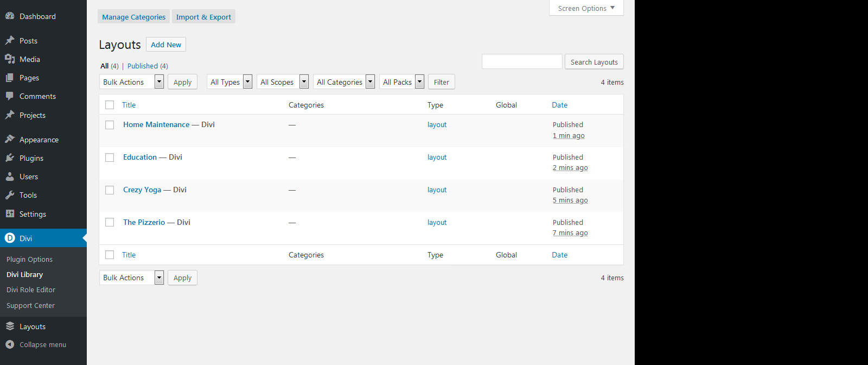Screen dimensions: 868x365
Task: Click the Users person icon
Action: [10, 177]
